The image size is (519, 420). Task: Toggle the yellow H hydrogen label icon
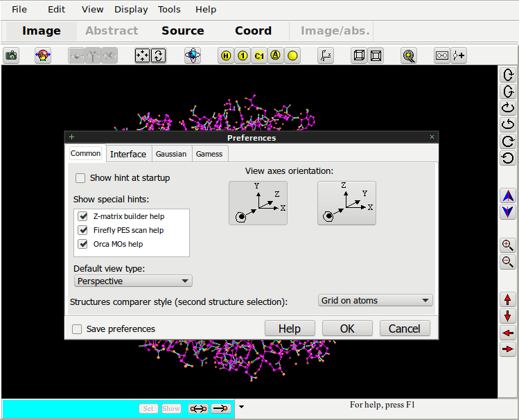pos(226,55)
